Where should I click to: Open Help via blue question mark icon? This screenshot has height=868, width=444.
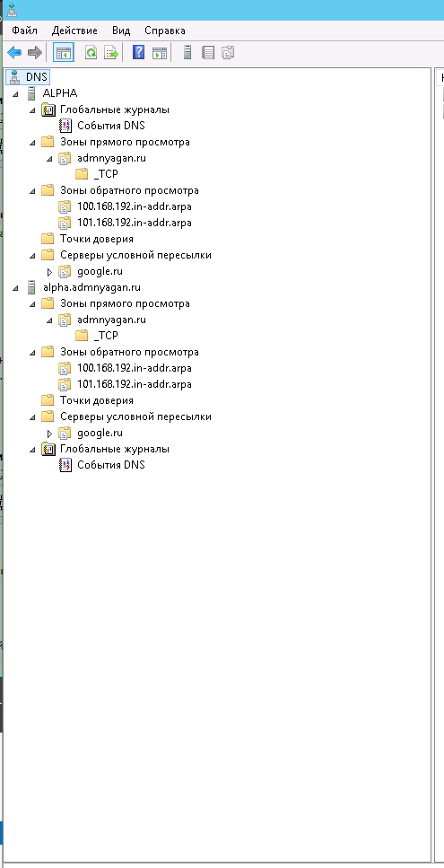pos(138,53)
